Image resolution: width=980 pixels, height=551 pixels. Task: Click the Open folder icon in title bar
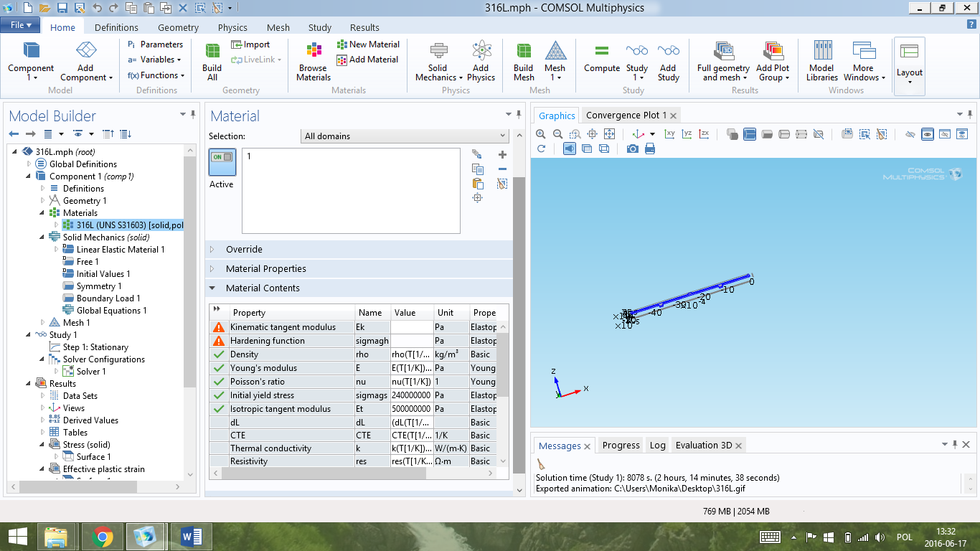click(x=44, y=8)
